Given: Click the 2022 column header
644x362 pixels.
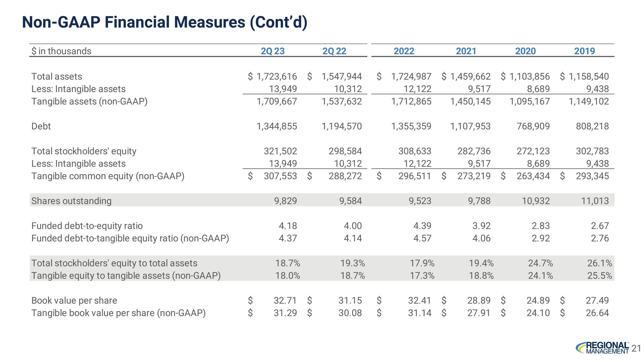Looking at the screenshot, I should click(404, 51).
